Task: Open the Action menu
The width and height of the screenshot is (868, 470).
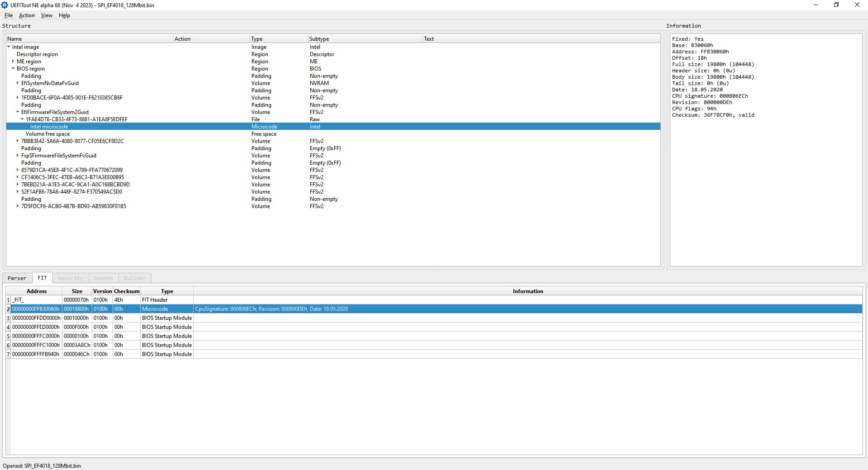Action: [x=27, y=15]
